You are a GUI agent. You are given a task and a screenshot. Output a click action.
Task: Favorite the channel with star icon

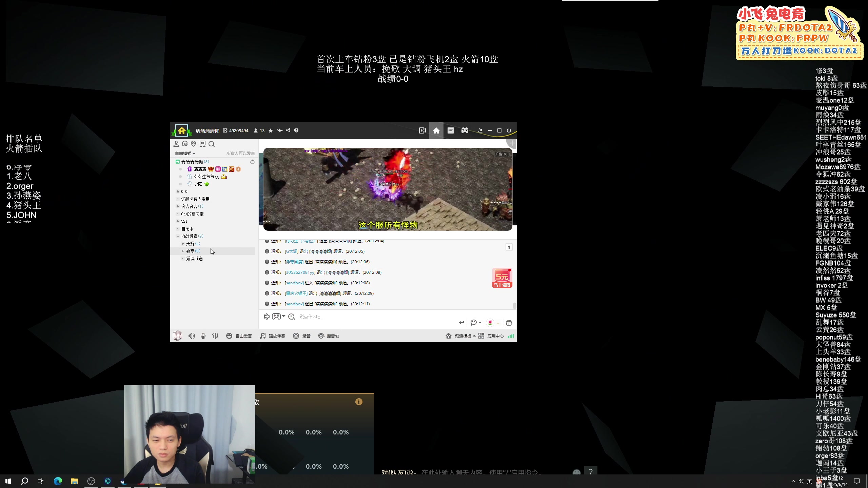pyautogui.click(x=271, y=130)
